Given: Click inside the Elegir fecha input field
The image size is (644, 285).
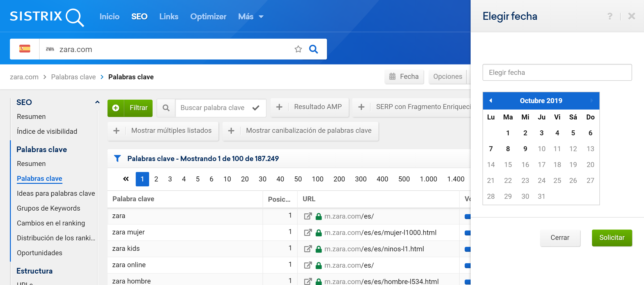Looking at the screenshot, I should coord(557,72).
